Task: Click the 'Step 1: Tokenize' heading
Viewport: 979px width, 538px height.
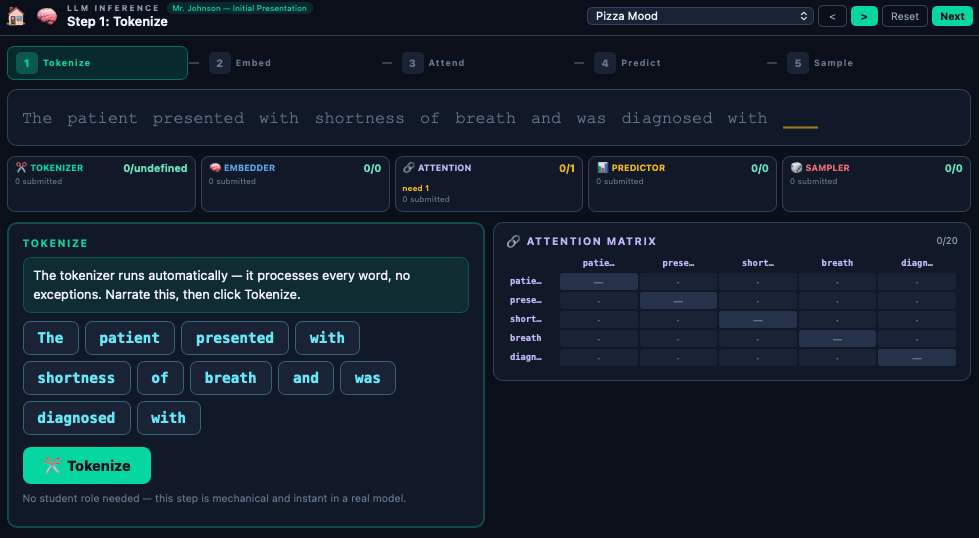Action: pos(117,21)
